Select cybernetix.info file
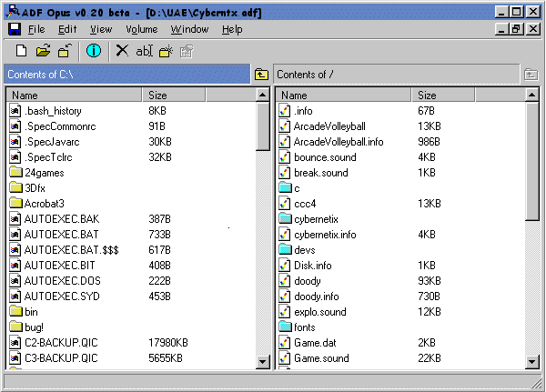This screenshot has height=392, width=546. tap(325, 235)
